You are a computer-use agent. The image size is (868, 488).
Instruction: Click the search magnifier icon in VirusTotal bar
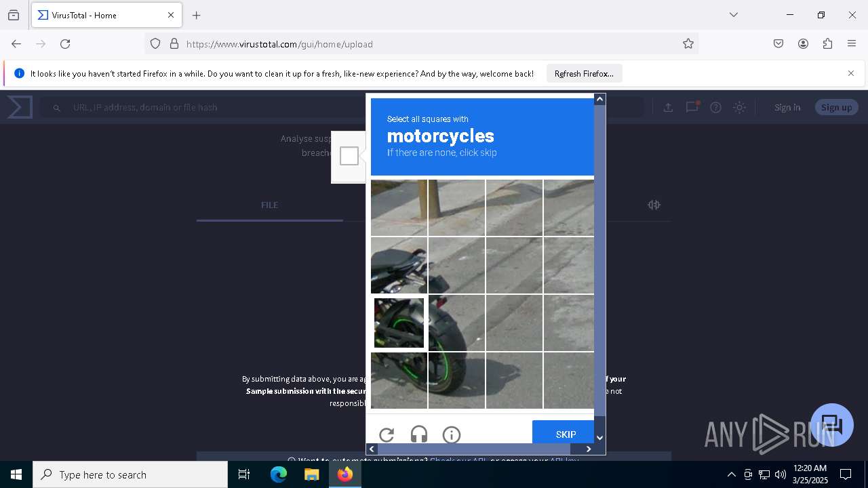(57, 108)
